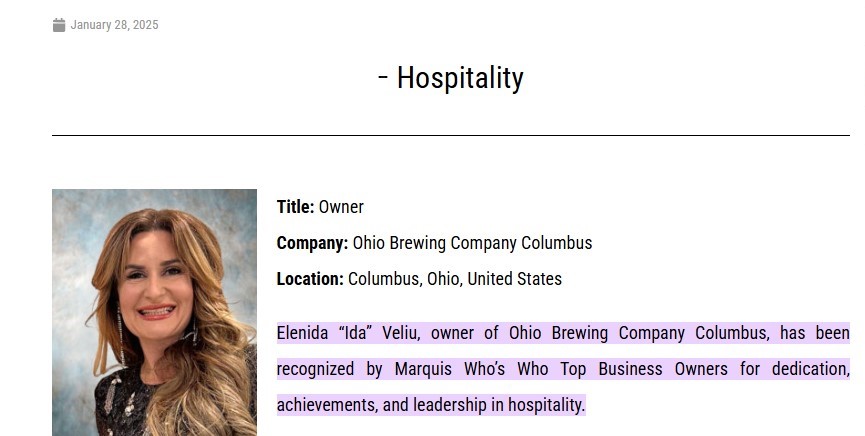Click the bold 'Location:' label
The width and height of the screenshot is (865, 436).
310,279
